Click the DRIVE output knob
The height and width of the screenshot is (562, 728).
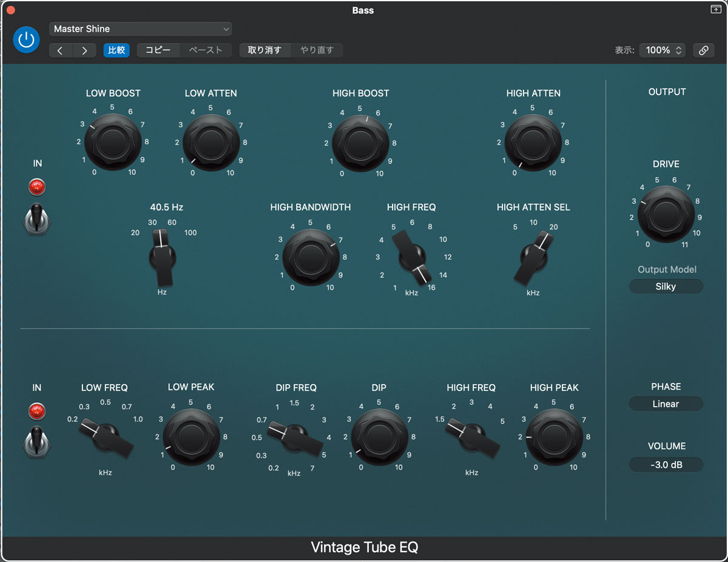666,214
